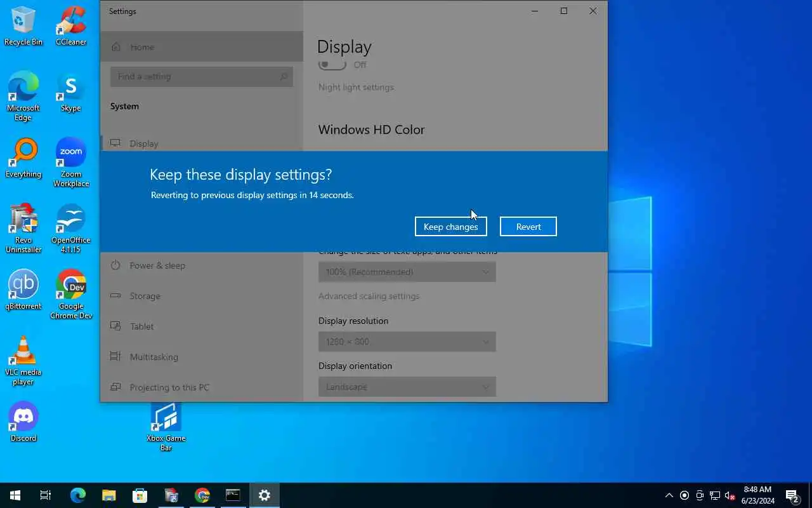Launch VLC media player desktop icon
This screenshot has height=508, width=812.
coord(23,361)
